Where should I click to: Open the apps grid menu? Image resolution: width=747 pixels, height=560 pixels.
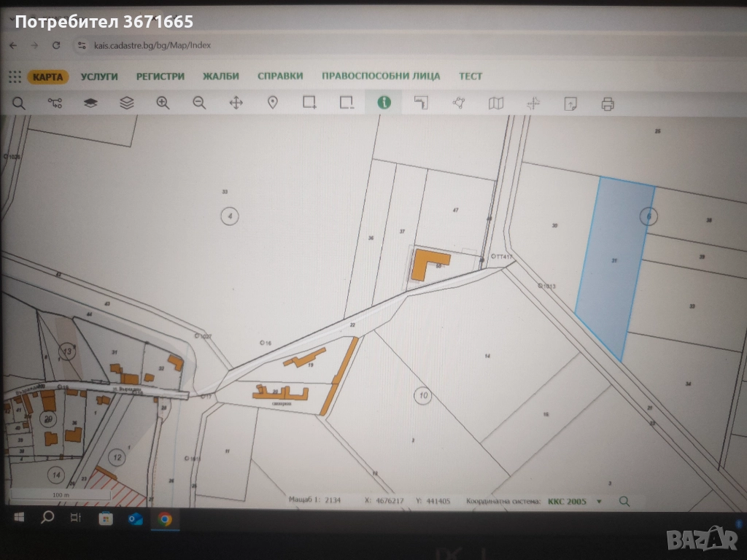pyautogui.click(x=15, y=77)
